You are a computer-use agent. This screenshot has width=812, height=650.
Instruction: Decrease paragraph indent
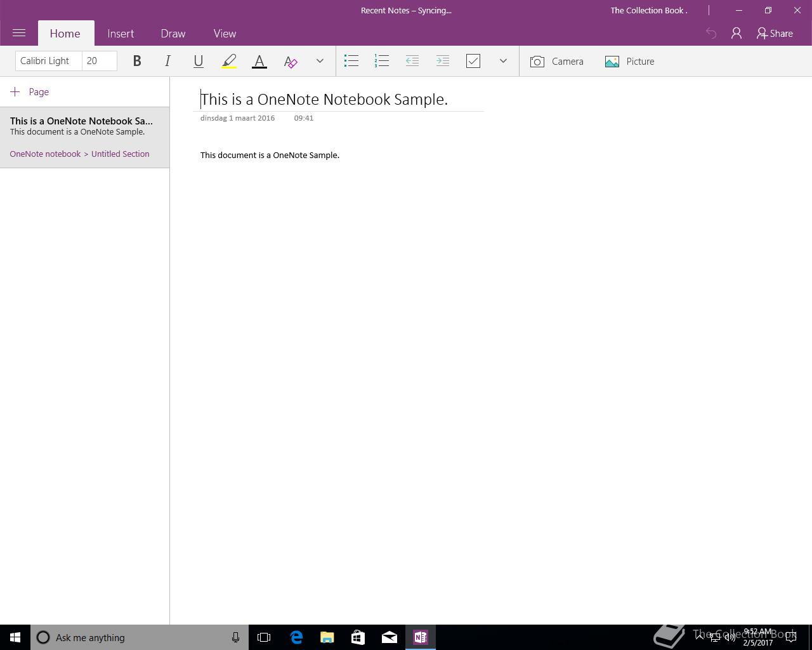[412, 61]
